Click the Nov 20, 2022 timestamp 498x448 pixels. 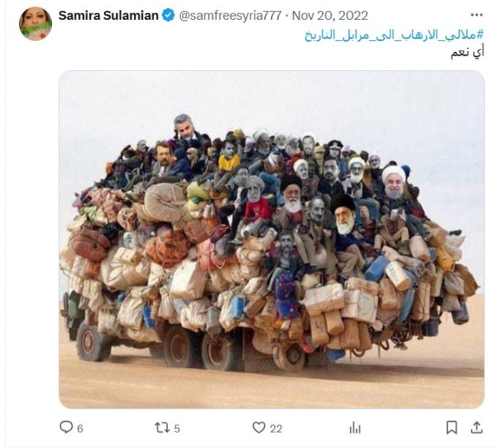tap(330, 15)
